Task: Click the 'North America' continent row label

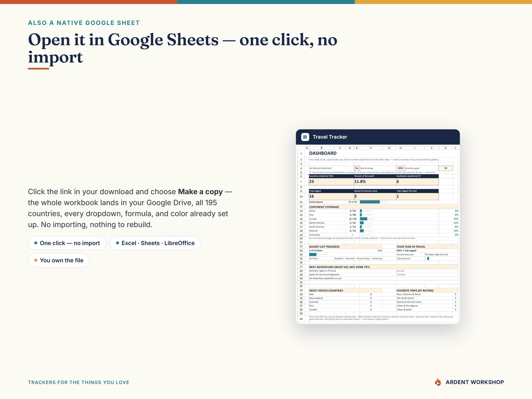Action: 317,223
